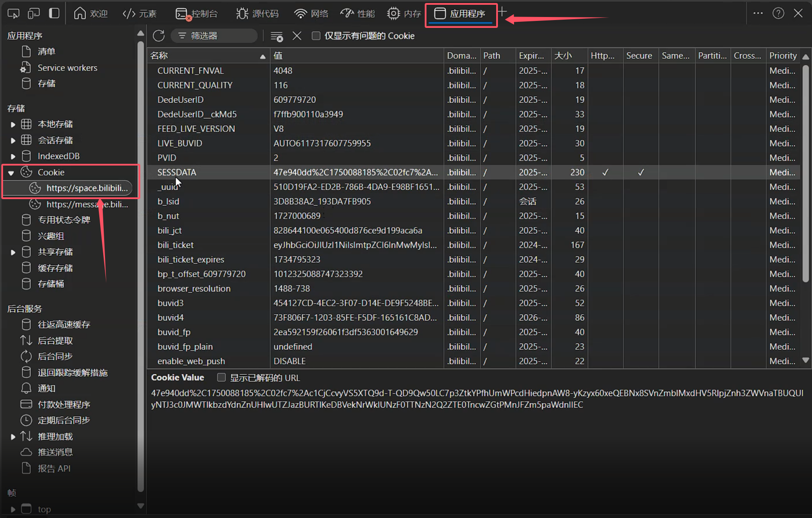Open the 性能 tab
The height and width of the screenshot is (518, 812).
tap(357, 14)
